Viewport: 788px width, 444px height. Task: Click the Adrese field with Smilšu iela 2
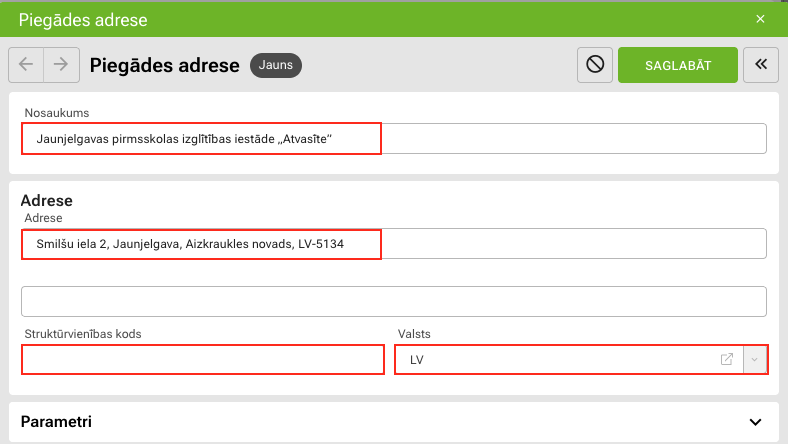pos(393,244)
